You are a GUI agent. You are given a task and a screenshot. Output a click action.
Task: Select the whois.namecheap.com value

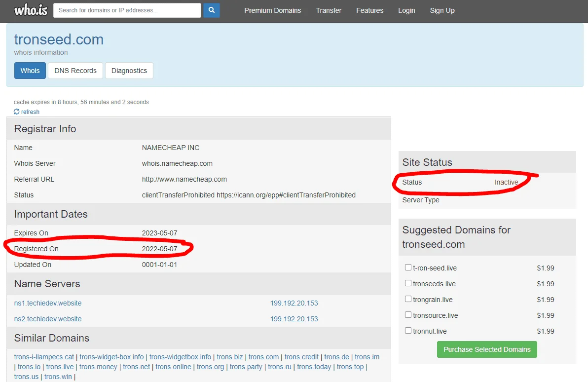click(x=177, y=163)
